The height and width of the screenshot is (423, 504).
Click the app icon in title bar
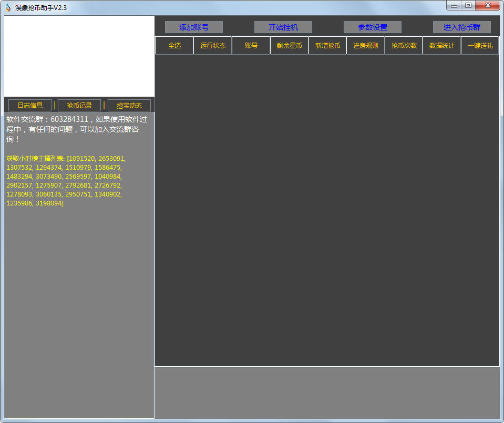coord(8,7)
